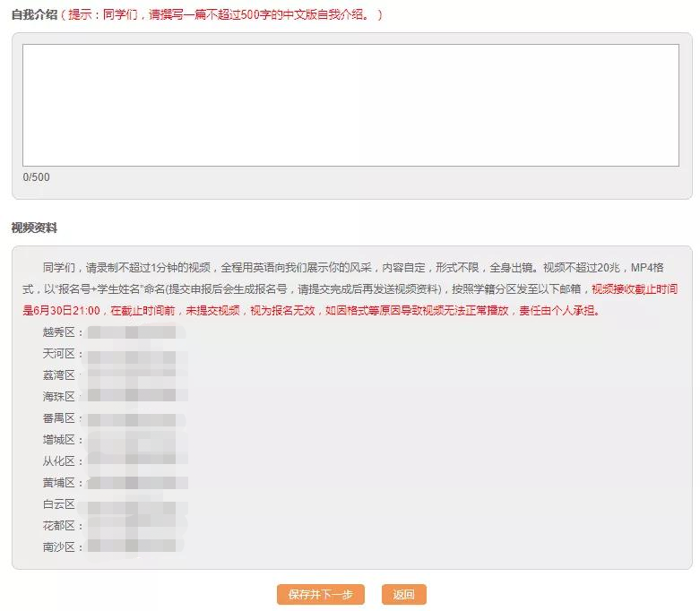Click the 自我介绍 text area
Viewport: 700px width, 611px height.
pyautogui.click(x=350, y=106)
